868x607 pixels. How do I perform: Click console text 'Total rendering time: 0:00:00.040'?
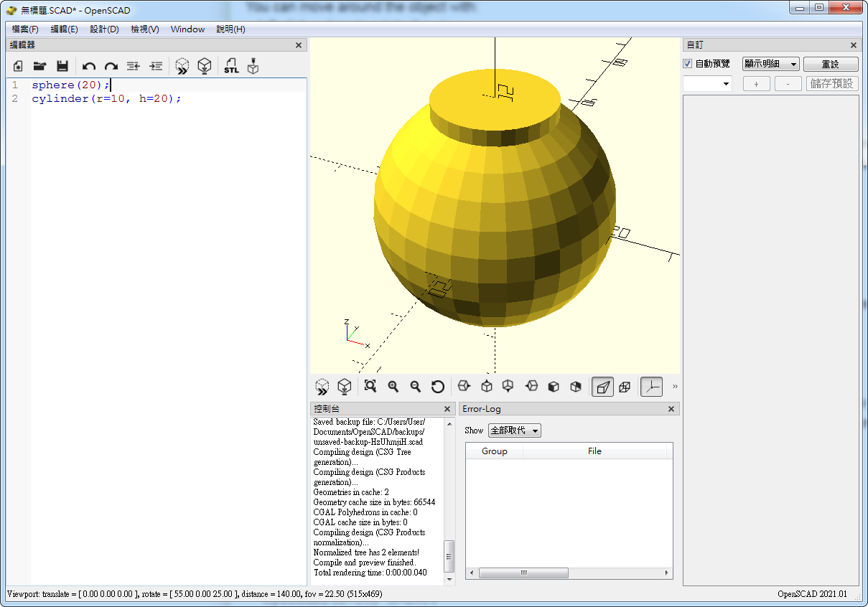pyautogui.click(x=370, y=573)
